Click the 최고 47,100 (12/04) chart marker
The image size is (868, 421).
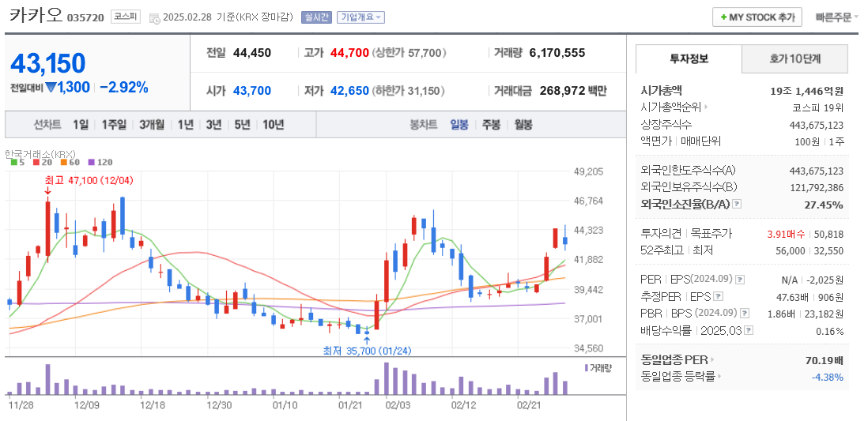point(89,180)
